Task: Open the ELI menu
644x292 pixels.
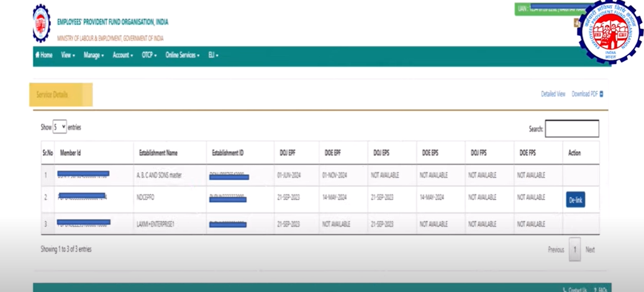Action: click(x=213, y=55)
